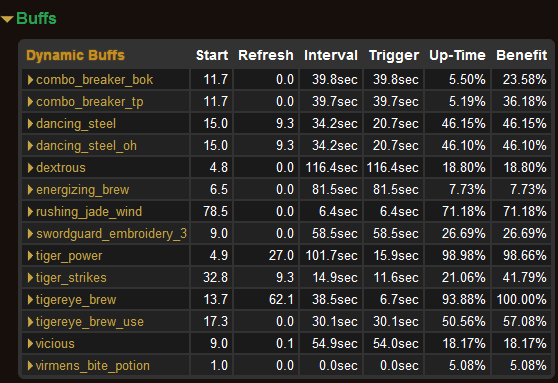
Task: Expand the energizing_brew row triangle
Action: click(31, 190)
